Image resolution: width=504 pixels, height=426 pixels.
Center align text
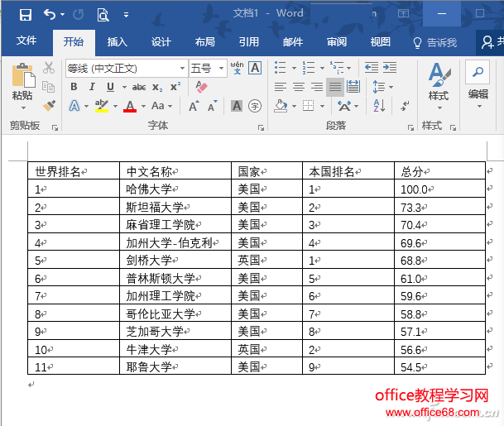pos(298,87)
